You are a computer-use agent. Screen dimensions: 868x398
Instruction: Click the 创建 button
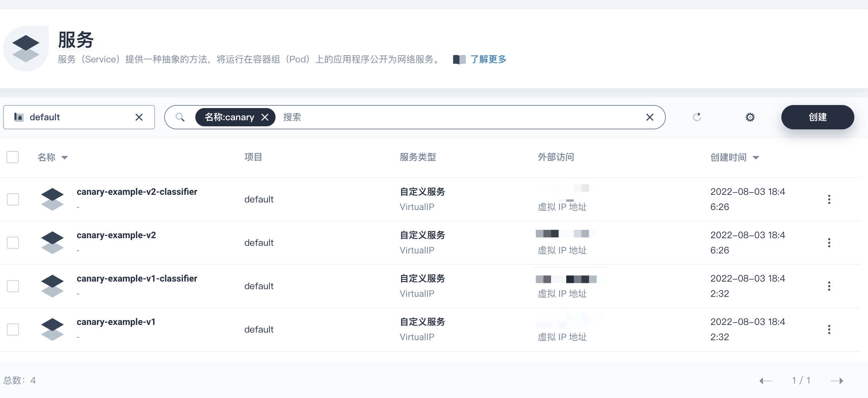coord(817,117)
